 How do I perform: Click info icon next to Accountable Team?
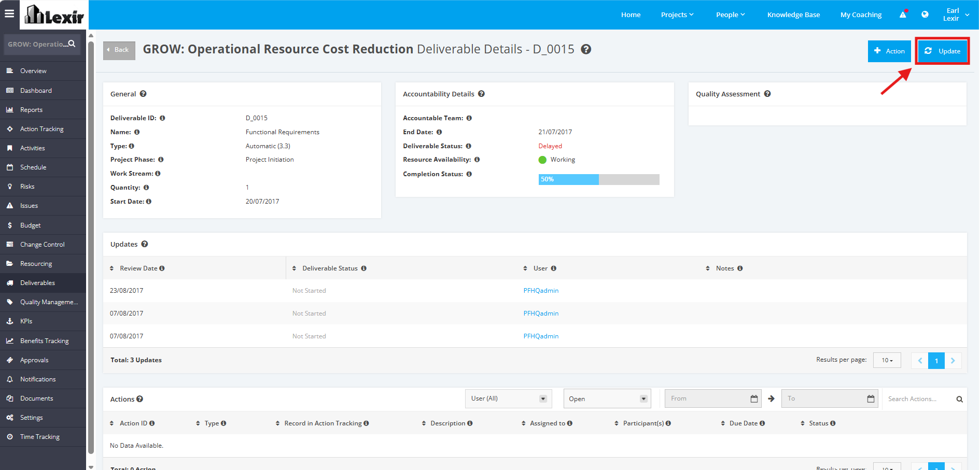[x=469, y=118]
